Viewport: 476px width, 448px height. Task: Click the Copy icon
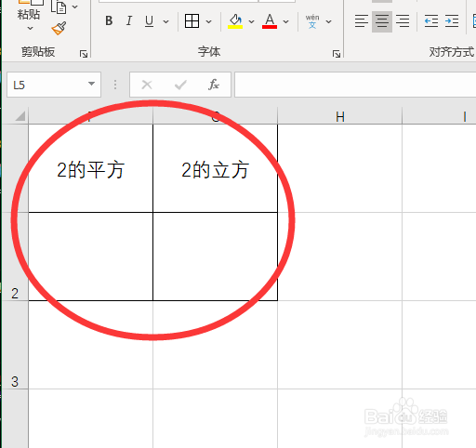point(59,7)
